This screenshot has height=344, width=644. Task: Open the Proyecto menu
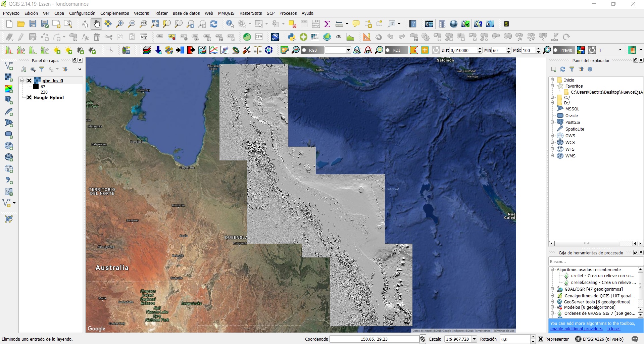click(x=11, y=13)
